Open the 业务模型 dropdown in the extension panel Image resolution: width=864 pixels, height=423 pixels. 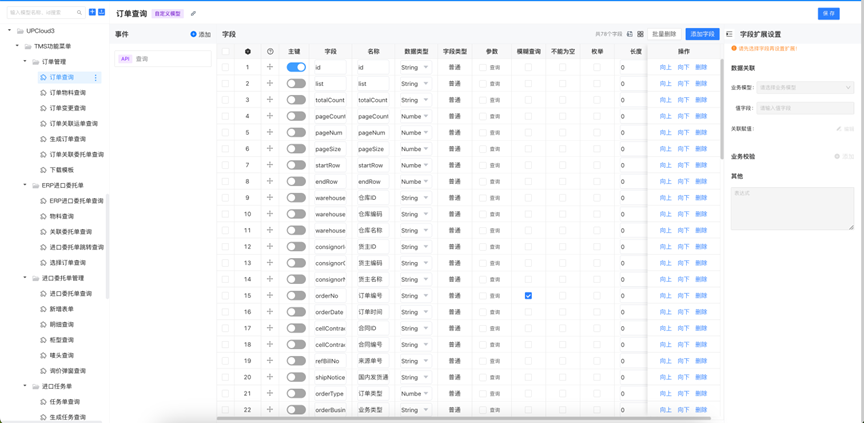805,88
